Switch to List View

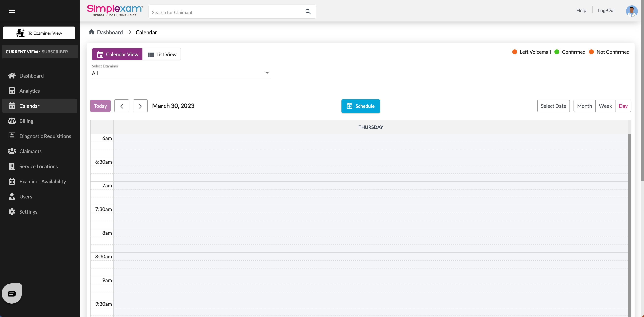[162, 54]
